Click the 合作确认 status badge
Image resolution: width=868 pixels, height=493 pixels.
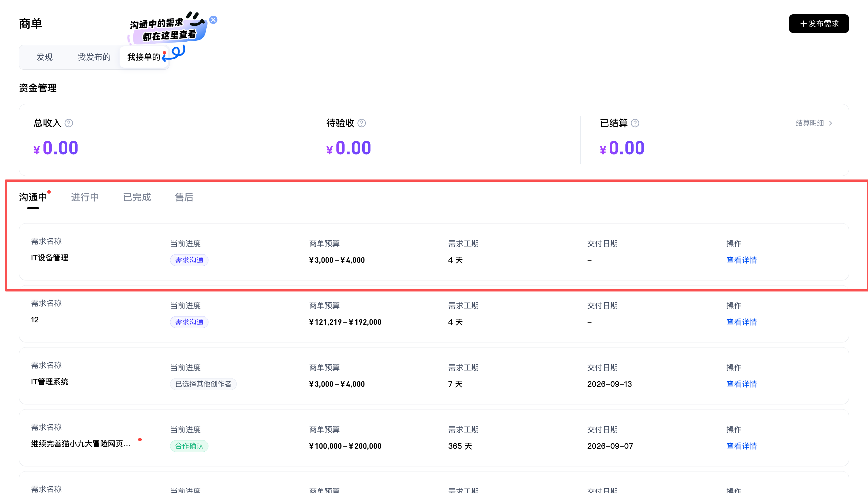point(189,446)
